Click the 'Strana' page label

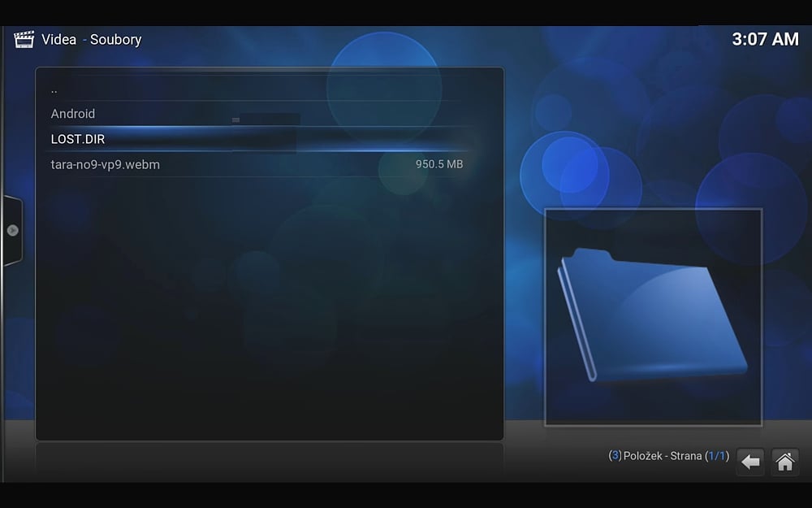click(x=686, y=456)
